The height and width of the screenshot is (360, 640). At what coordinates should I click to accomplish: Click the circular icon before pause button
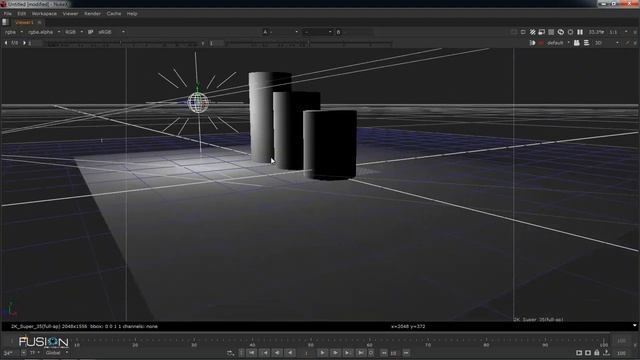(571, 32)
